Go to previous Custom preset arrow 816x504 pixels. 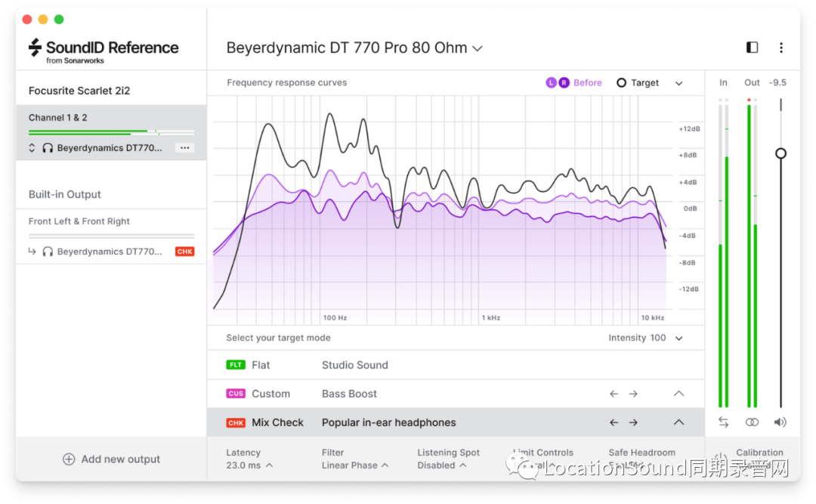pyautogui.click(x=614, y=394)
